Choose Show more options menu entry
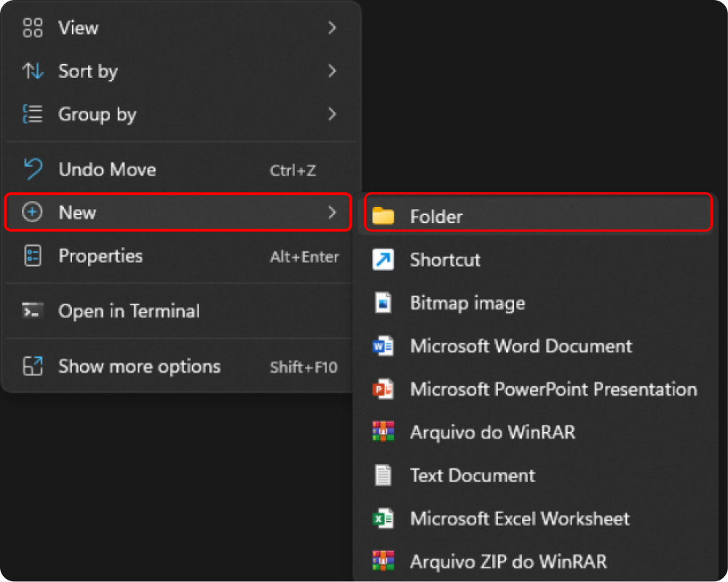Image resolution: width=728 pixels, height=582 pixels. pos(139,366)
